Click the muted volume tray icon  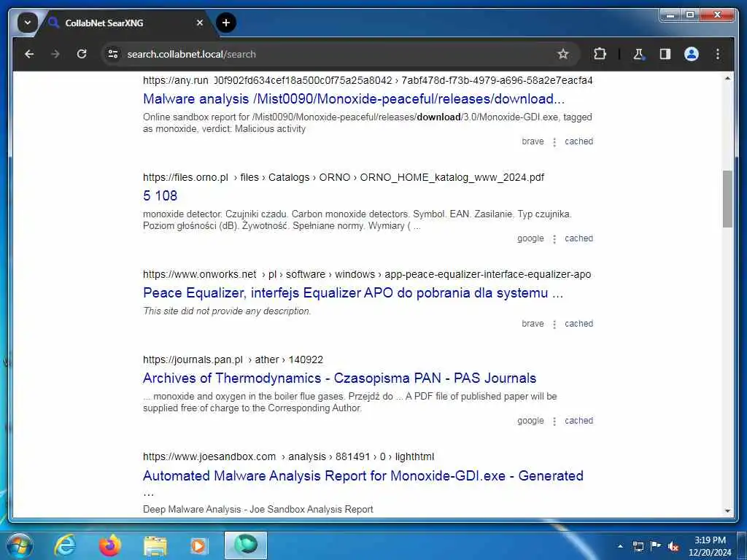pos(673,546)
